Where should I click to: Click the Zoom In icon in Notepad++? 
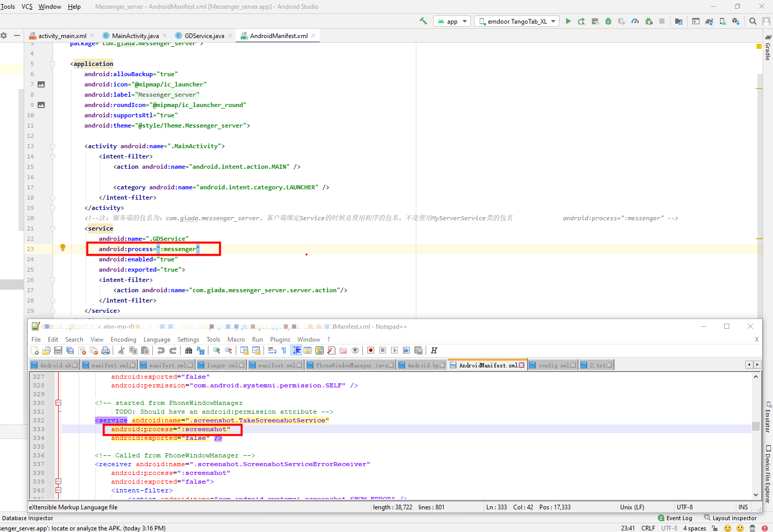pos(217,350)
